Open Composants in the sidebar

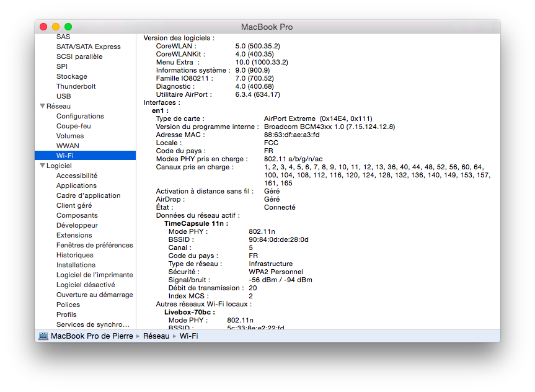[x=77, y=215]
